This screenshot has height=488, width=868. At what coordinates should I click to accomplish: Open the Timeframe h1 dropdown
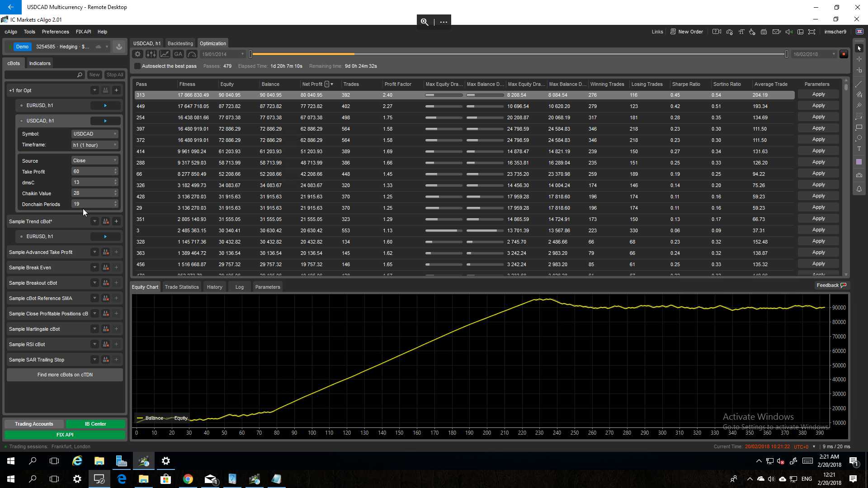tap(95, 145)
